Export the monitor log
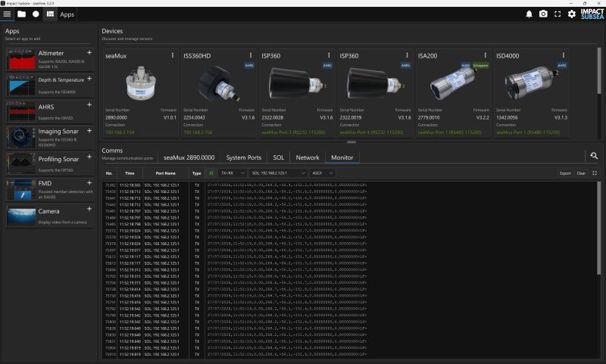 click(565, 173)
